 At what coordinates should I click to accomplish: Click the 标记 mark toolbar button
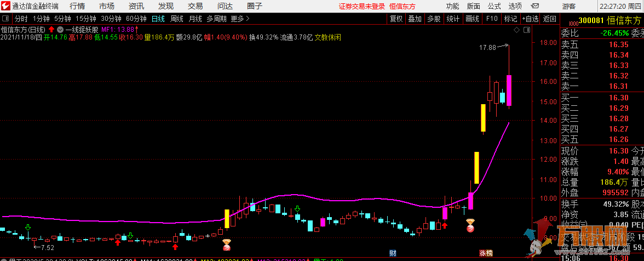pos(510,19)
